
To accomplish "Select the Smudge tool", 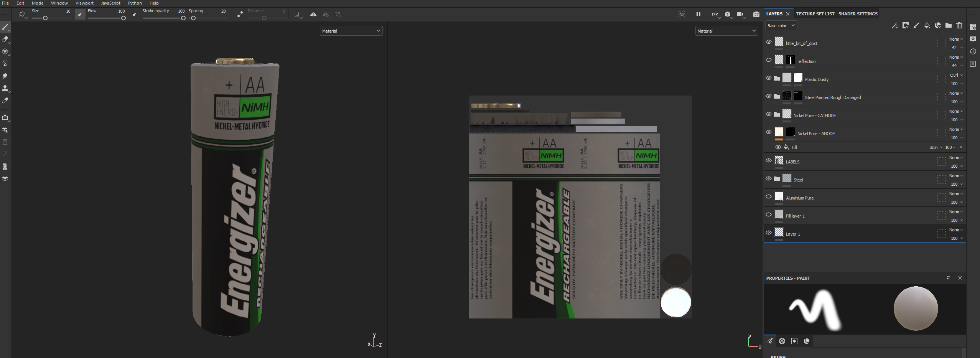I will point(5,76).
